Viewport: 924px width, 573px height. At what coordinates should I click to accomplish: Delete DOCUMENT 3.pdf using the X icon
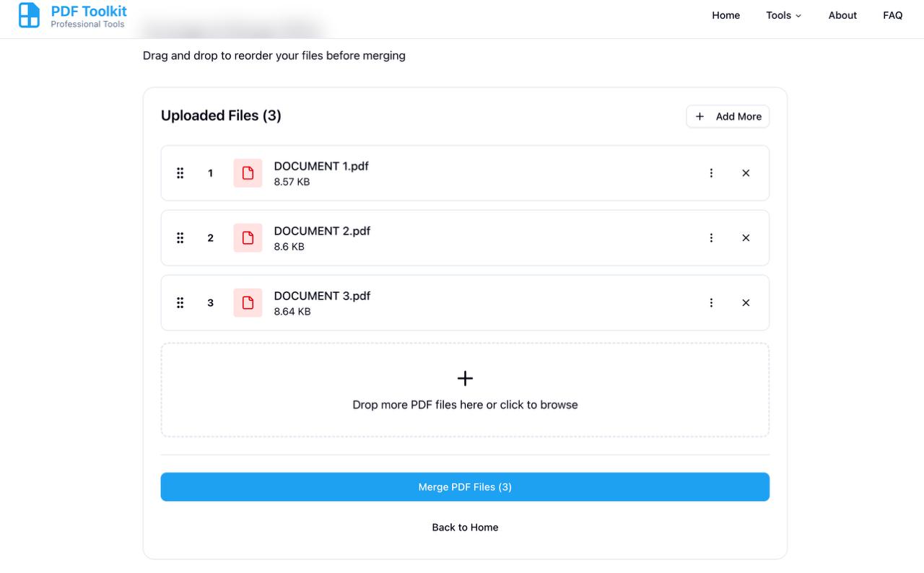point(746,303)
